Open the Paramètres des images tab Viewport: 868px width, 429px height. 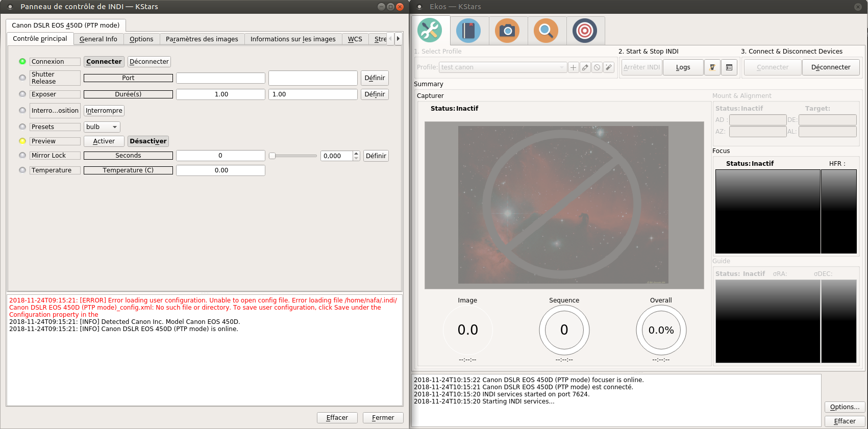[x=202, y=39]
